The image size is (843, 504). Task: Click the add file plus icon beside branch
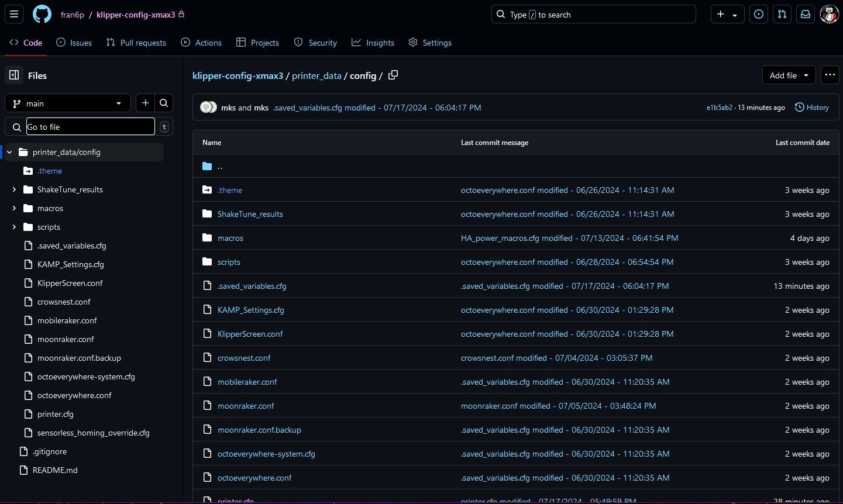(145, 103)
